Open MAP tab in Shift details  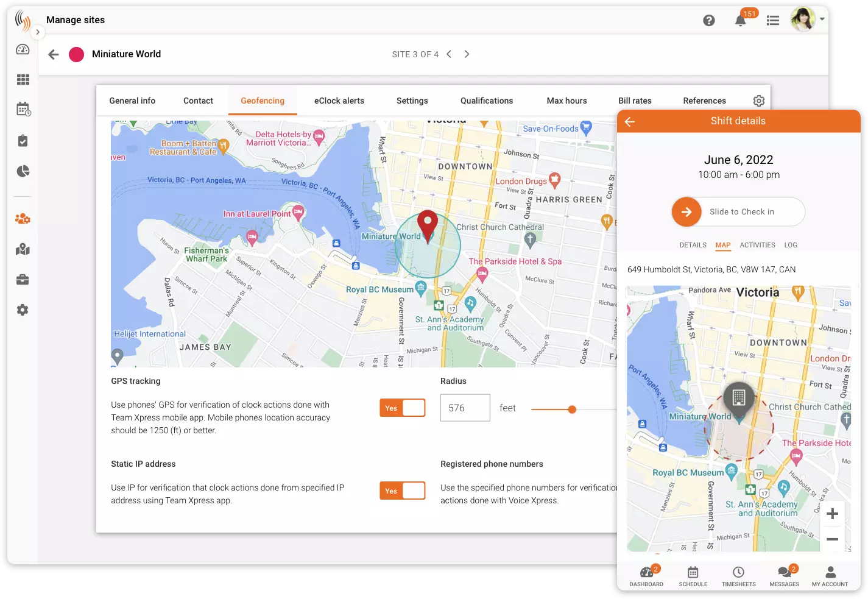pos(723,245)
